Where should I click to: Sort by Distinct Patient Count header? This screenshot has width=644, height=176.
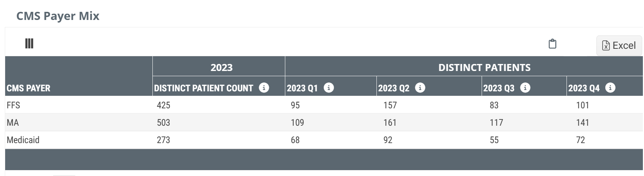(203, 88)
